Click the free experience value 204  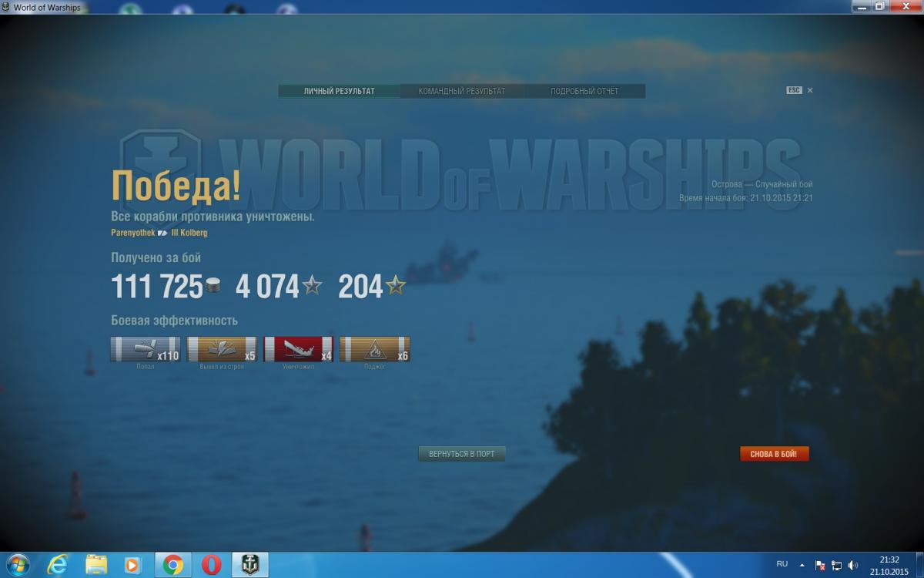tap(360, 287)
